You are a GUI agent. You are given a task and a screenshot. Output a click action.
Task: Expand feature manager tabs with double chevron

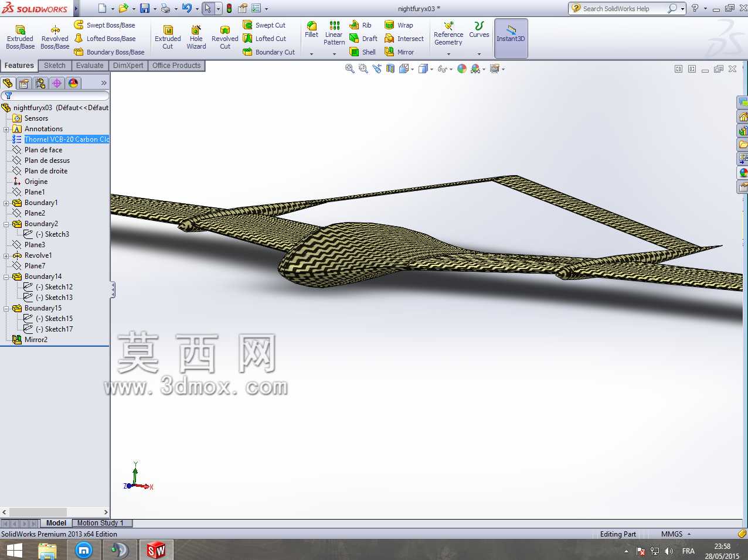pyautogui.click(x=104, y=83)
